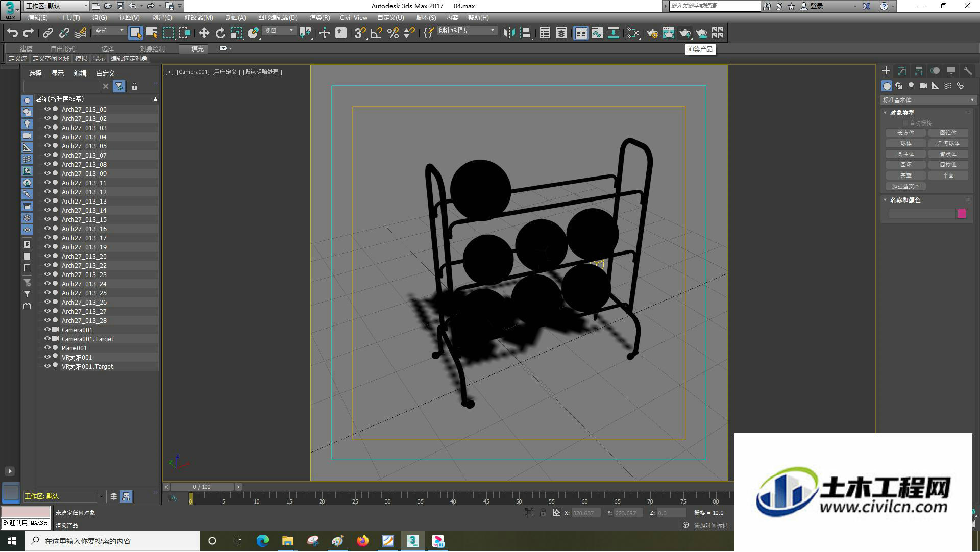Toggle Percent Snap tool
Image resolution: width=980 pixels, height=552 pixels.
click(x=393, y=33)
